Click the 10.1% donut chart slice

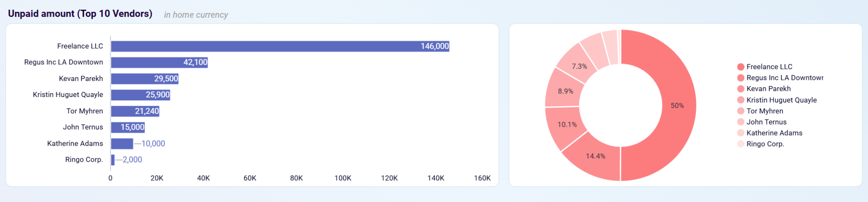(x=567, y=125)
